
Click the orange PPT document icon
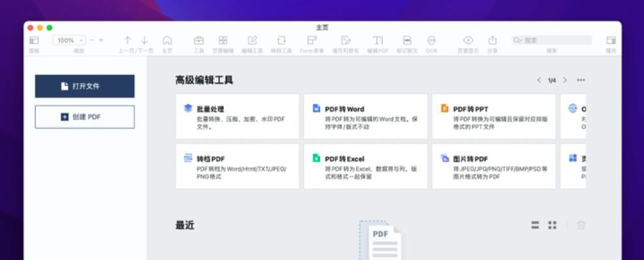pyautogui.click(x=444, y=109)
